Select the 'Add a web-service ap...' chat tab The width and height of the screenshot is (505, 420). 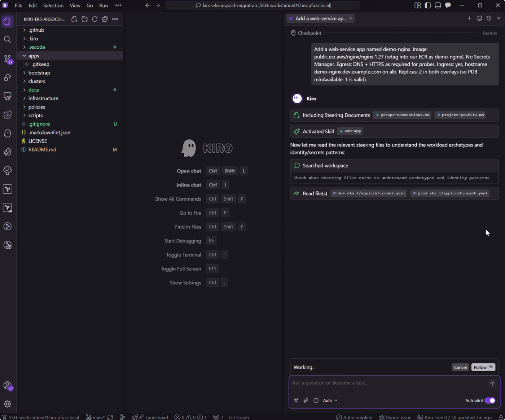pos(320,18)
